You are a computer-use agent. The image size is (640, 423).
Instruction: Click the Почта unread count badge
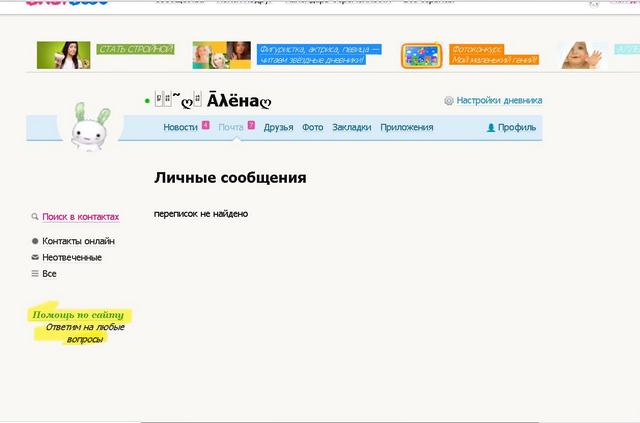pyautogui.click(x=251, y=125)
